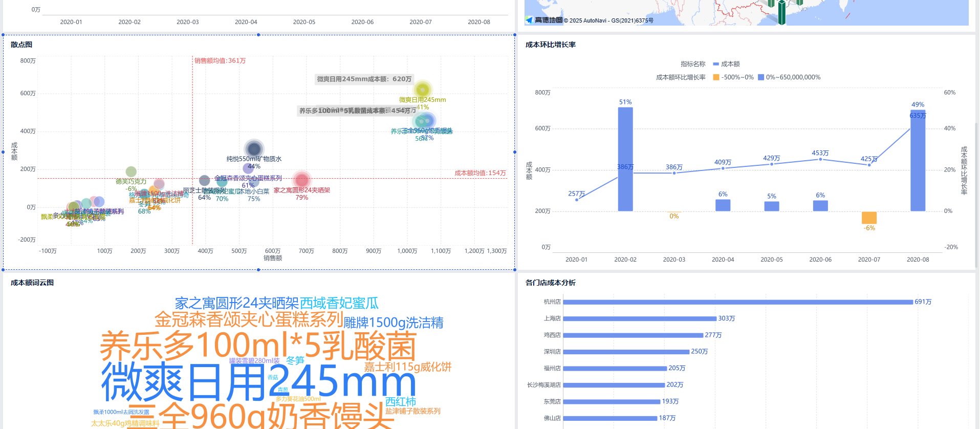This screenshot has width=980, height=429.
Task: Select the 纯悦550ml矿物质水 scatter bubble
Action: (254, 149)
